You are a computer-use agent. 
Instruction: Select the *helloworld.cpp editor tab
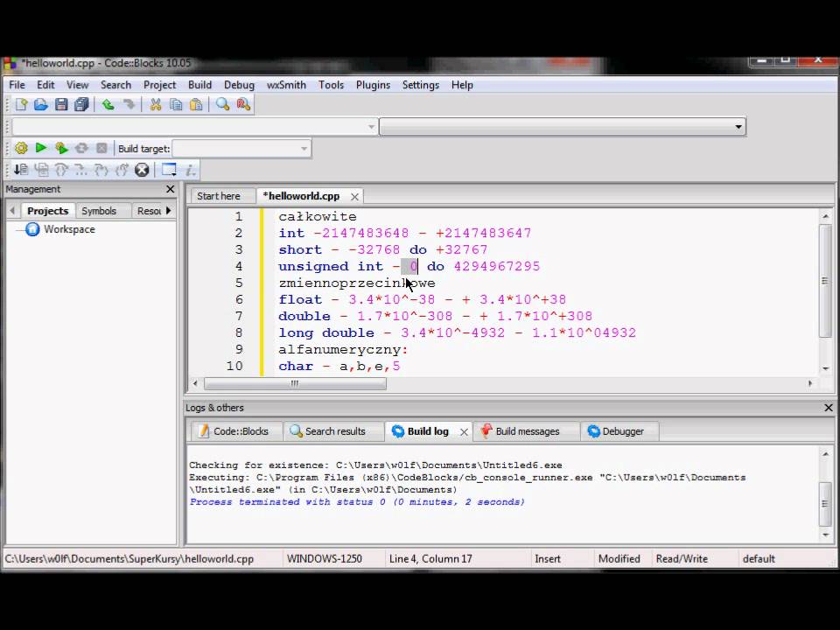tap(301, 196)
